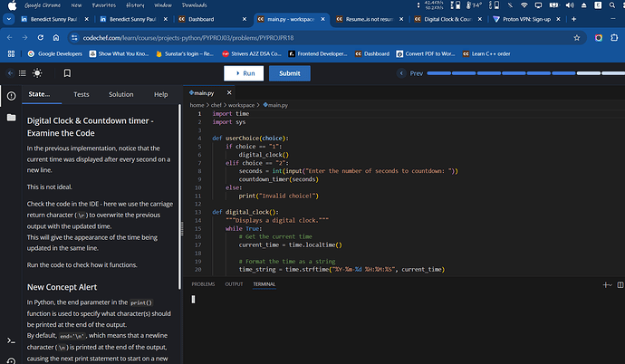Click the Chrome back button
Viewport: 625px width, 364px height.
[10, 38]
